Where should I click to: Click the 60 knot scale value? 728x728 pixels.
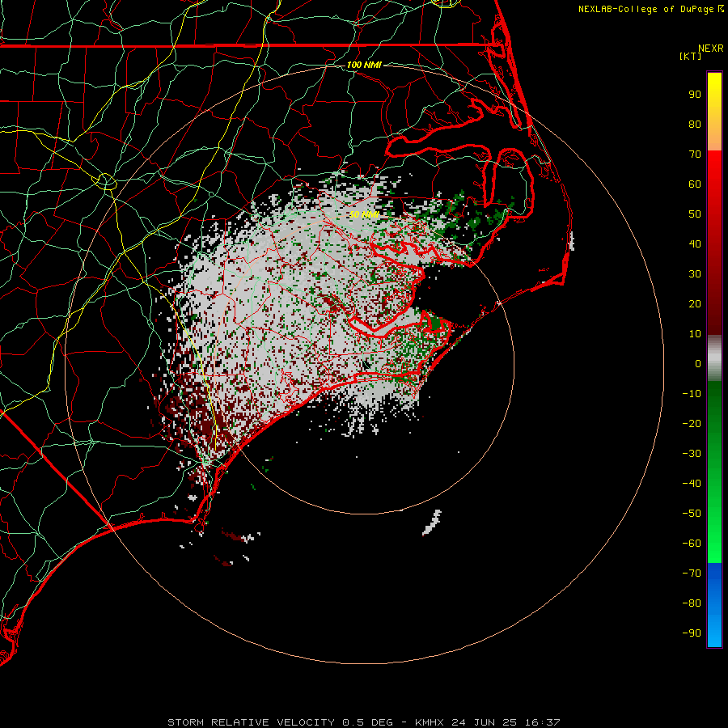pos(695,184)
